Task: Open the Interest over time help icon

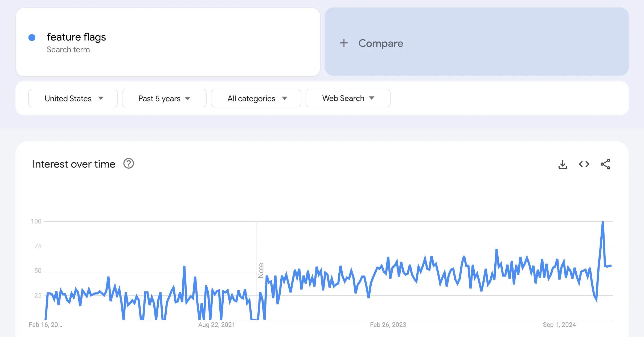Action: (x=129, y=164)
